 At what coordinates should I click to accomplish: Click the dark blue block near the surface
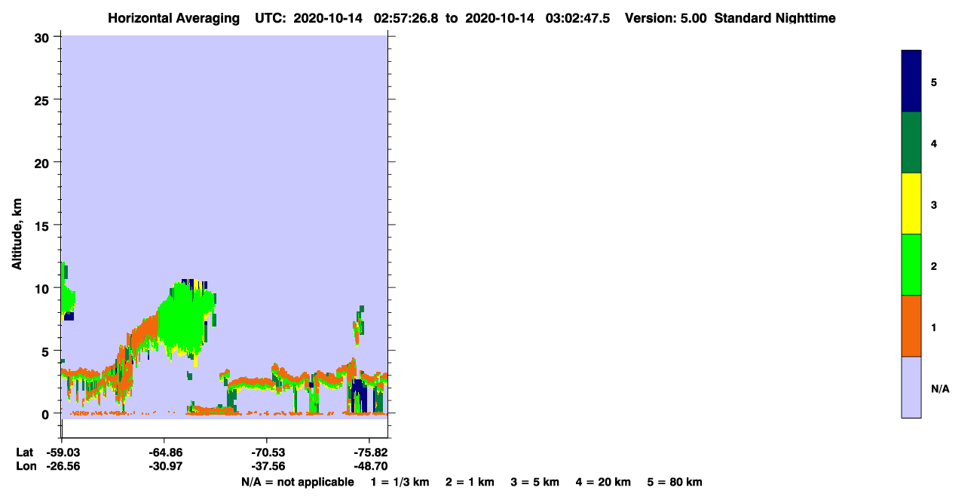point(361,396)
